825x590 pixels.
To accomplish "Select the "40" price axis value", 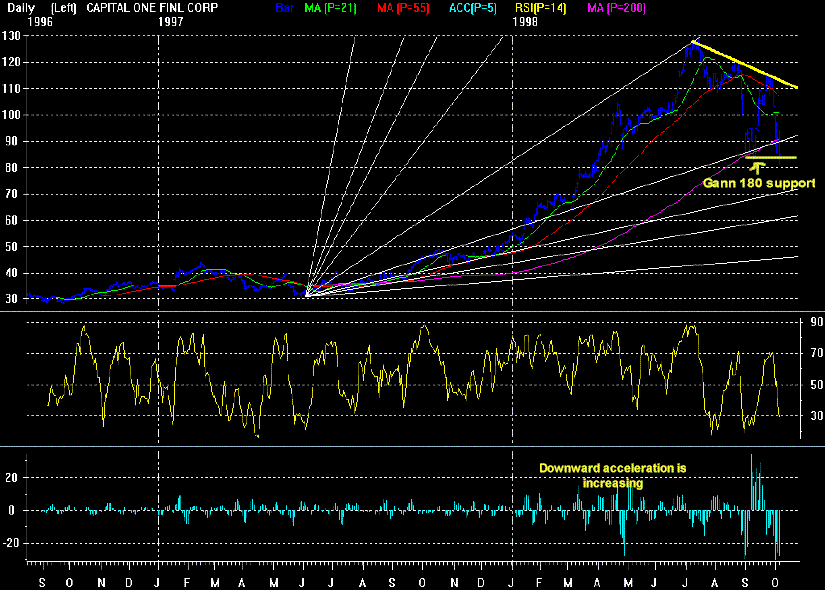I will [11, 273].
